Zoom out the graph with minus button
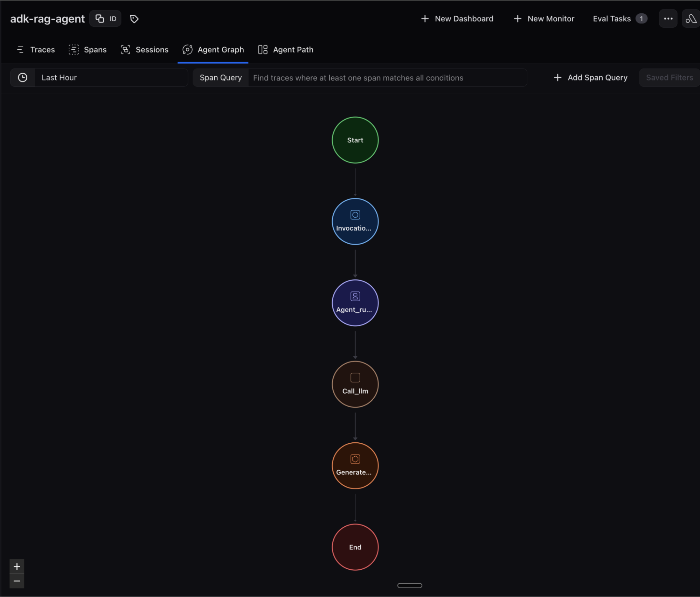The image size is (700, 597). click(x=17, y=581)
